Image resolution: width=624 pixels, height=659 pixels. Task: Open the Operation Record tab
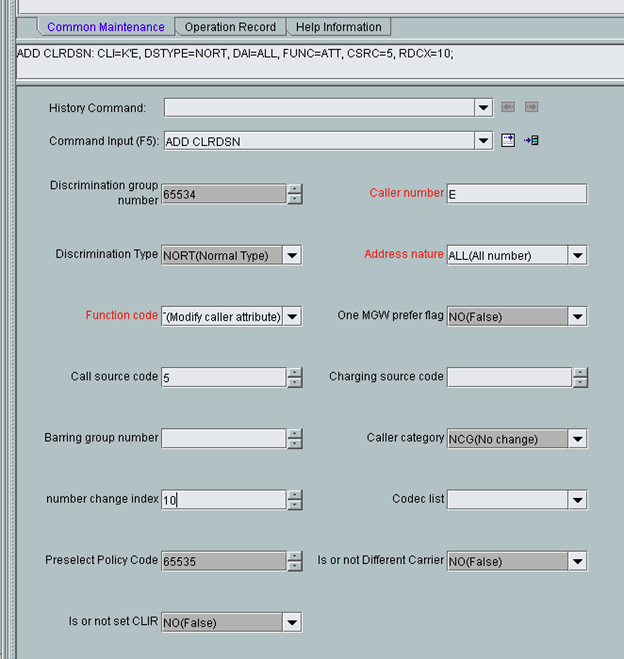(x=230, y=27)
